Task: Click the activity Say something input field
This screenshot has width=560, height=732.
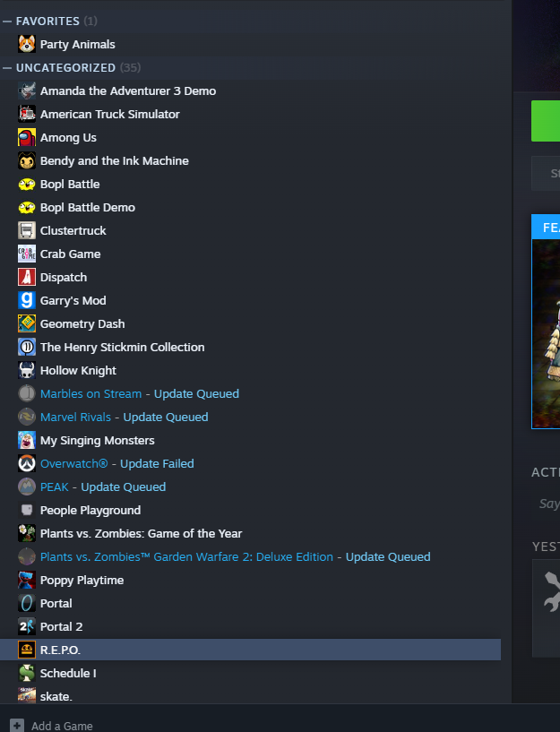Action: (x=546, y=504)
